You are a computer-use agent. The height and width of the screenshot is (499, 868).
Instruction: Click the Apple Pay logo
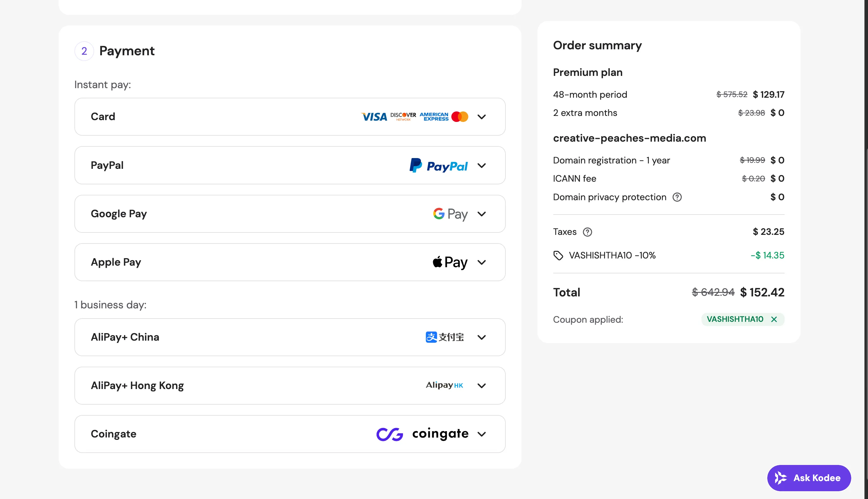pos(450,262)
